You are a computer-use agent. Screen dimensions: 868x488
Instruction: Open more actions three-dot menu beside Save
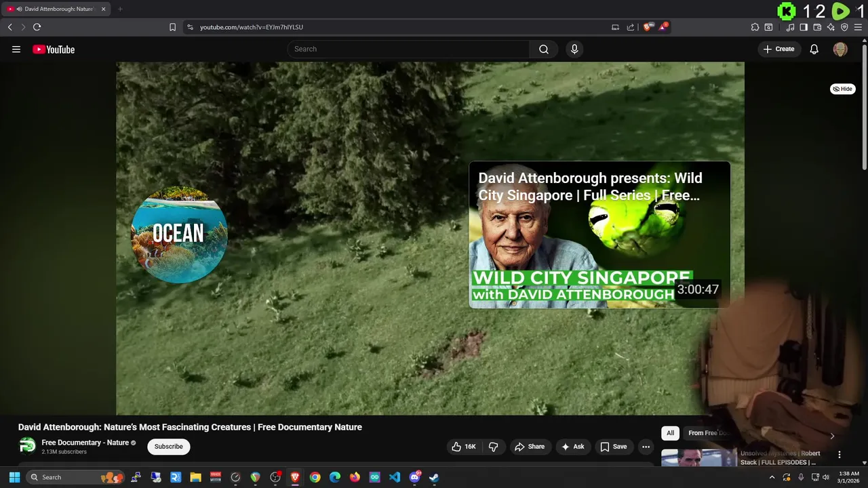[646, 447]
